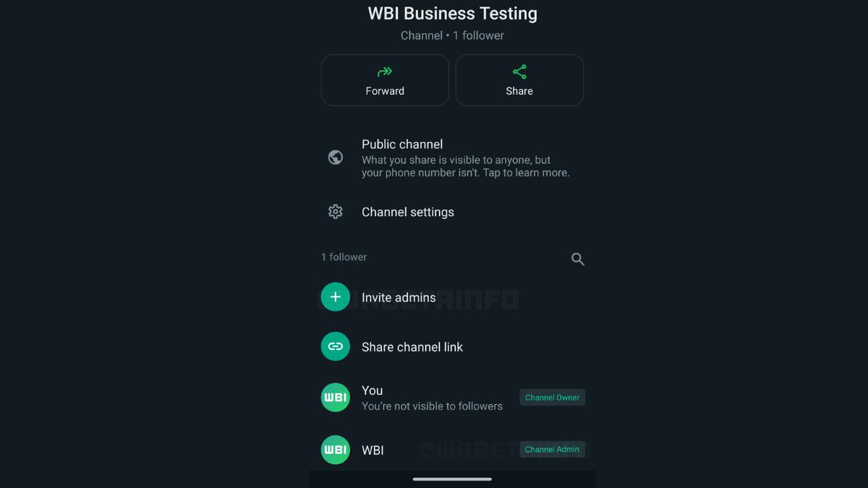Click the Channel Admin badge
Viewport: 868px width, 488px height.
click(x=552, y=450)
